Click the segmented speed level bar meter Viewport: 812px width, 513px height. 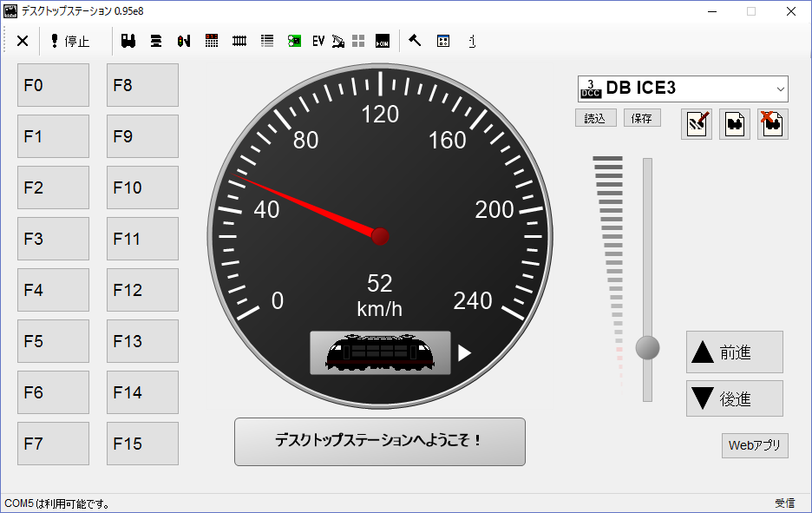609,271
